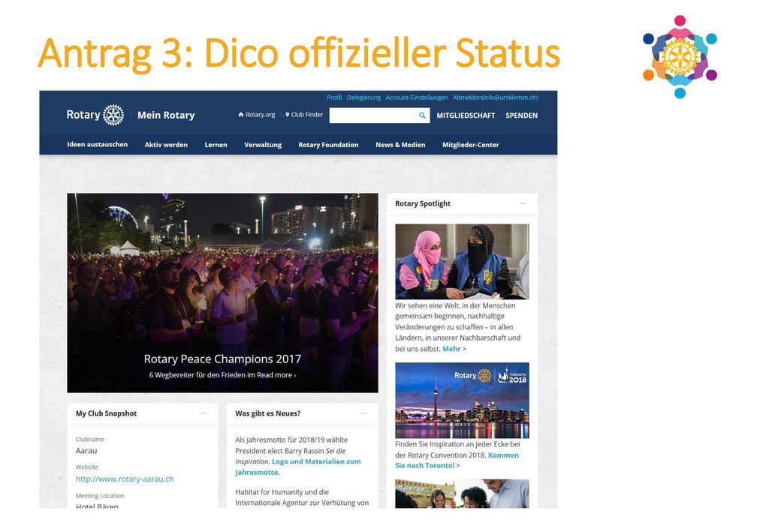769x532 pixels.
Task: Click the Clubname value Aarau
Action: (86, 451)
